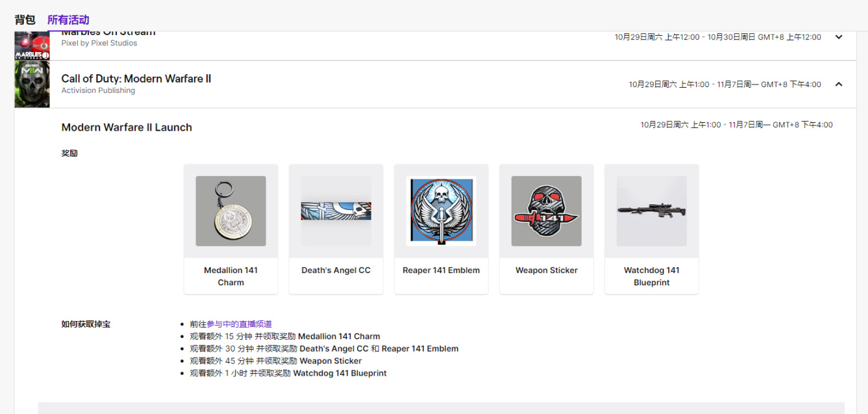The width and height of the screenshot is (868, 414).
Task: Open the 所有活动 tab
Action: (68, 20)
